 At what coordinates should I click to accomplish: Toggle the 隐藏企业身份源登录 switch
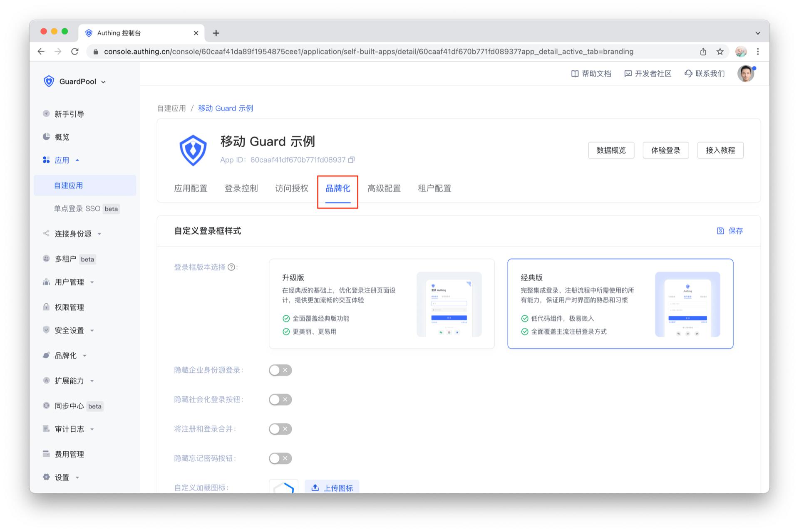pos(280,370)
